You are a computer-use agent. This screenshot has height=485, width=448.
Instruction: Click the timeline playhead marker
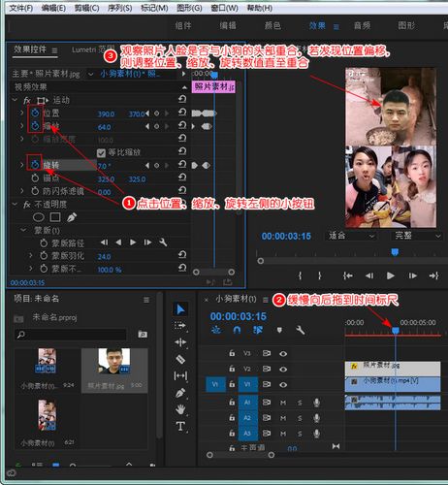(396, 330)
